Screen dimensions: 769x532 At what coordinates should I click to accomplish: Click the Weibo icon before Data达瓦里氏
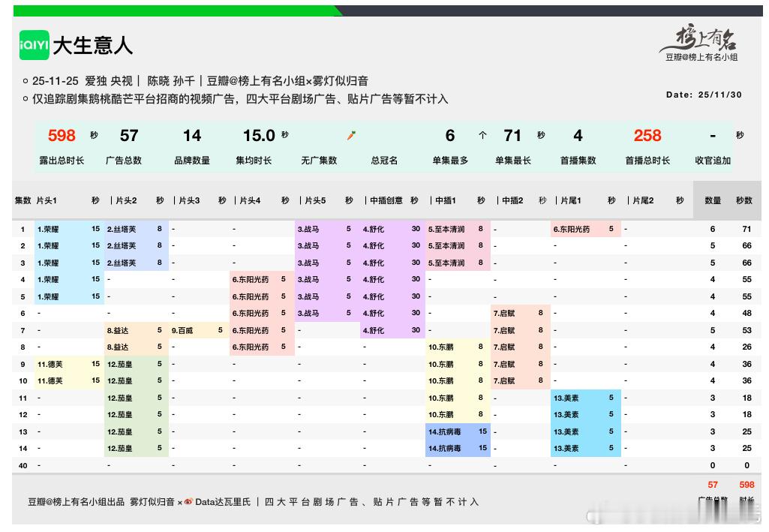coord(188,501)
